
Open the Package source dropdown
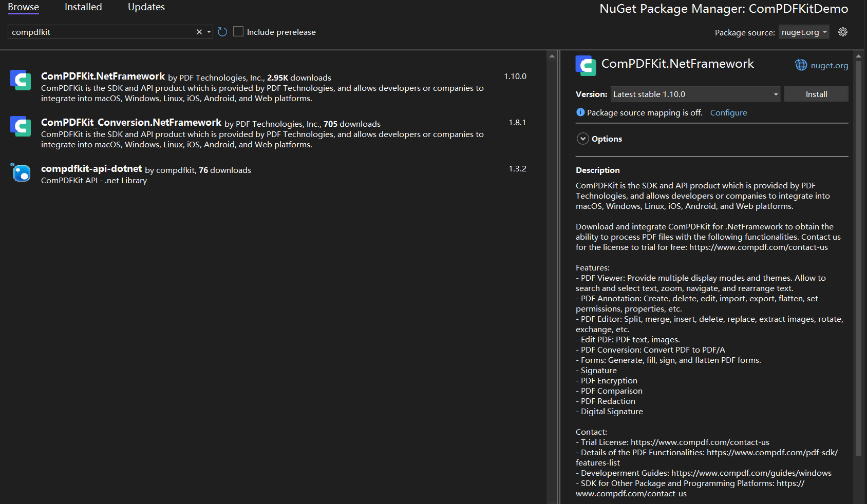pos(804,32)
